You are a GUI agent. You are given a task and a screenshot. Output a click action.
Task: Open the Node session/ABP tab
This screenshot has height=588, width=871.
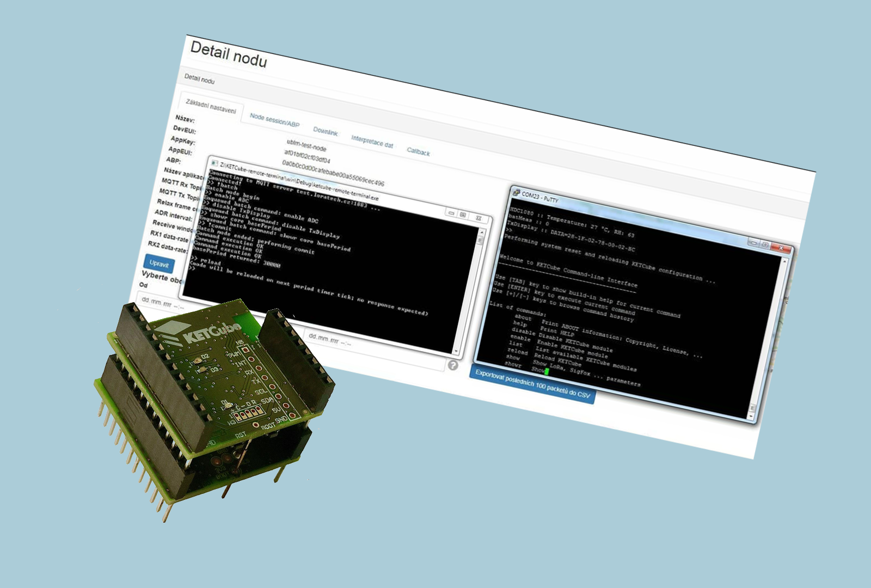[274, 120]
